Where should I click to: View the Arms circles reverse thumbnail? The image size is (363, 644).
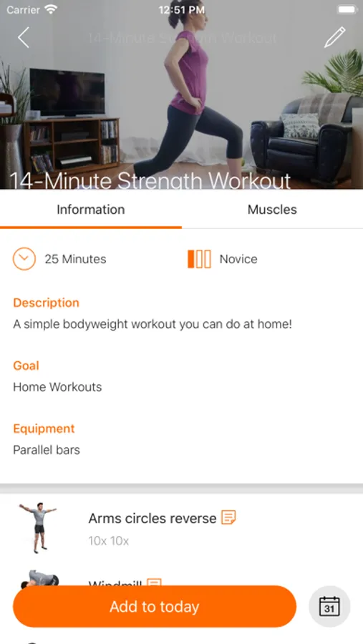[38, 527]
